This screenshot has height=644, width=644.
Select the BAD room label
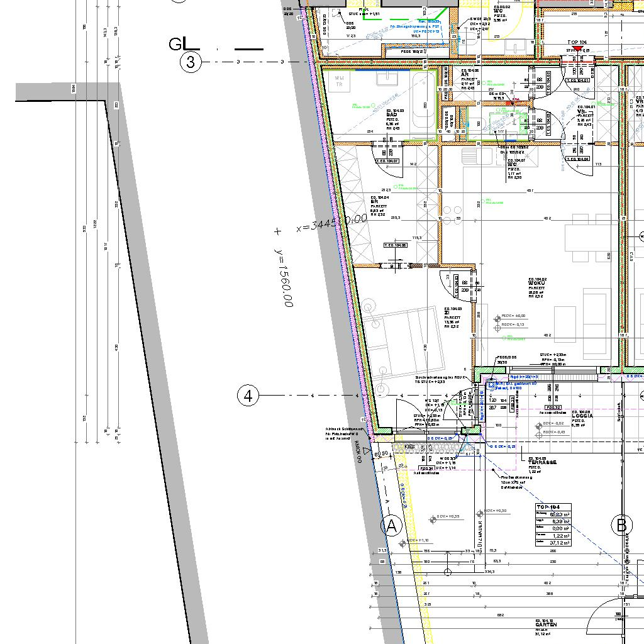point(391,114)
